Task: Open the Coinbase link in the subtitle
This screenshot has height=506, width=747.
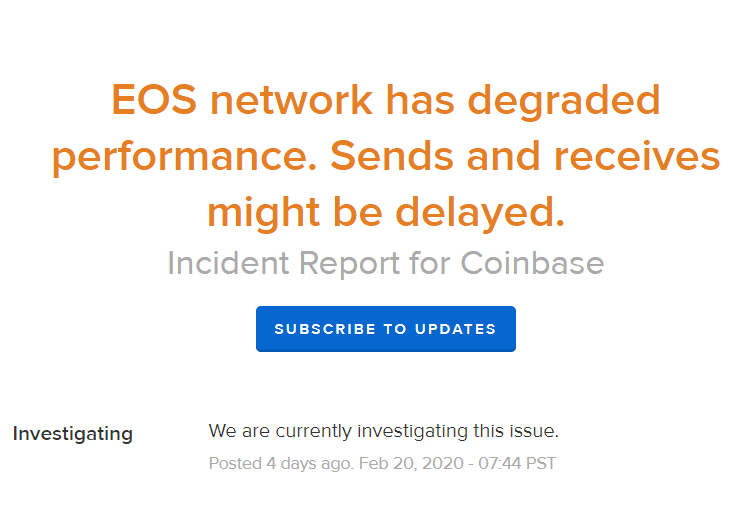Action: 532,263
